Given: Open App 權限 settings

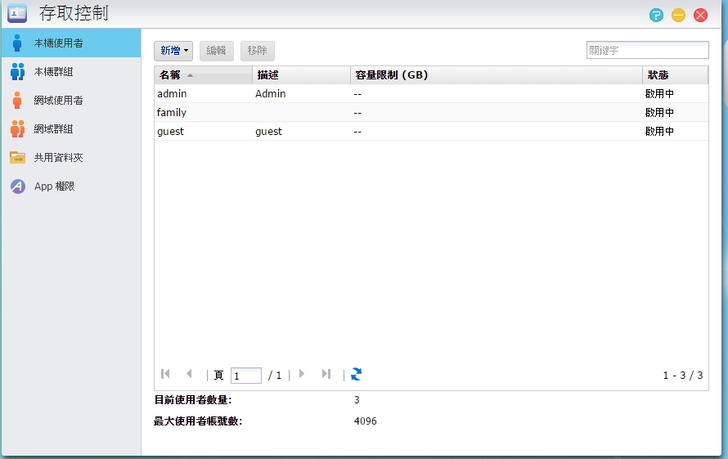Looking at the screenshot, I should (x=54, y=186).
